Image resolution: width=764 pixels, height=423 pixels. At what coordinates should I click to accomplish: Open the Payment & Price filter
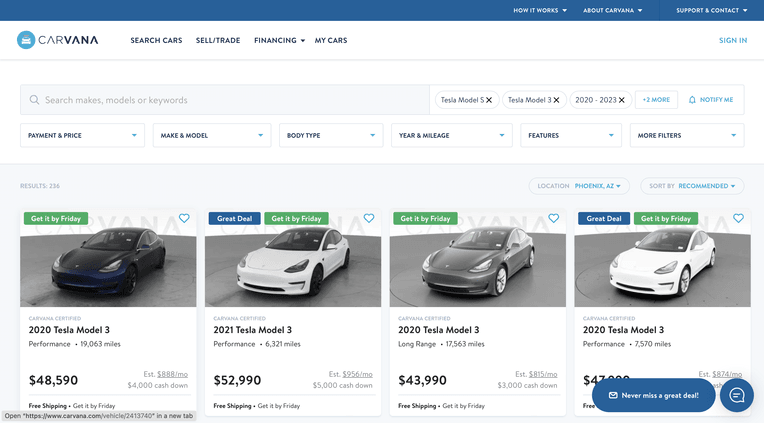(82, 135)
